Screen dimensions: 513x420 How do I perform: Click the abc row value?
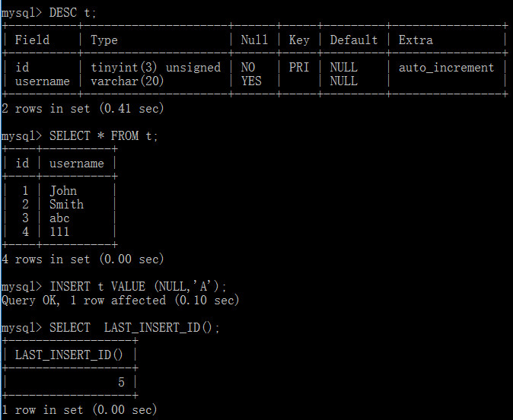59,218
